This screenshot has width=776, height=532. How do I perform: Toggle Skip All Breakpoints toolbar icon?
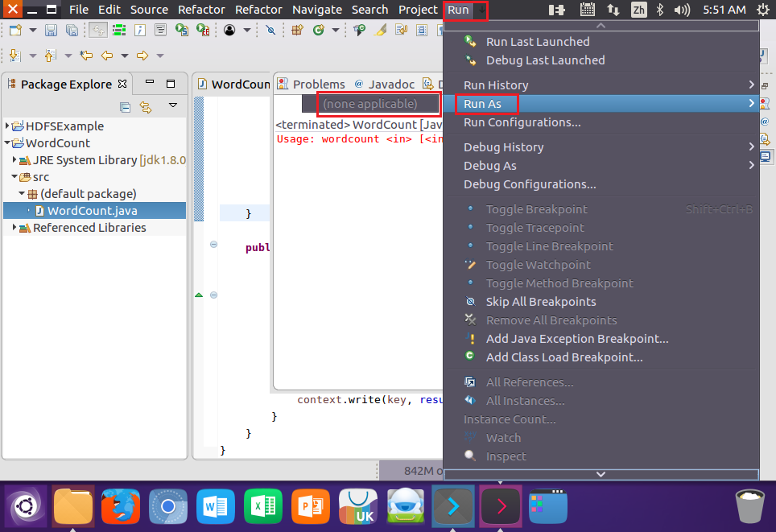(x=270, y=31)
